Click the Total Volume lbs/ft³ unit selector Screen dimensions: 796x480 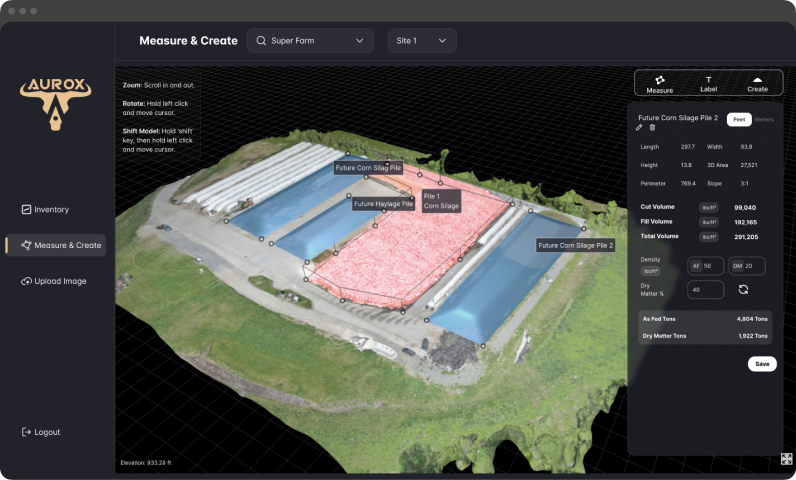[x=709, y=237]
